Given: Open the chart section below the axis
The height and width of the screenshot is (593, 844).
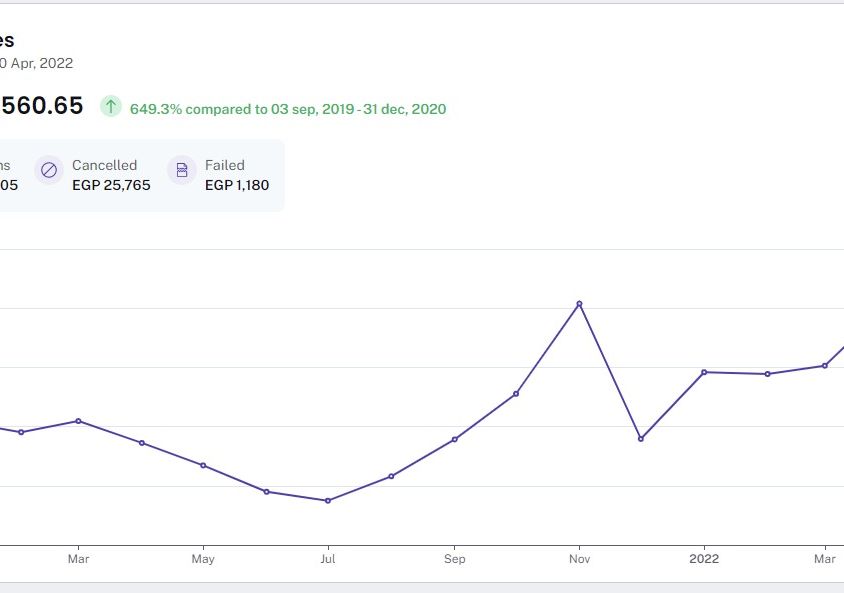Looking at the screenshot, I should [x=422, y=580].
